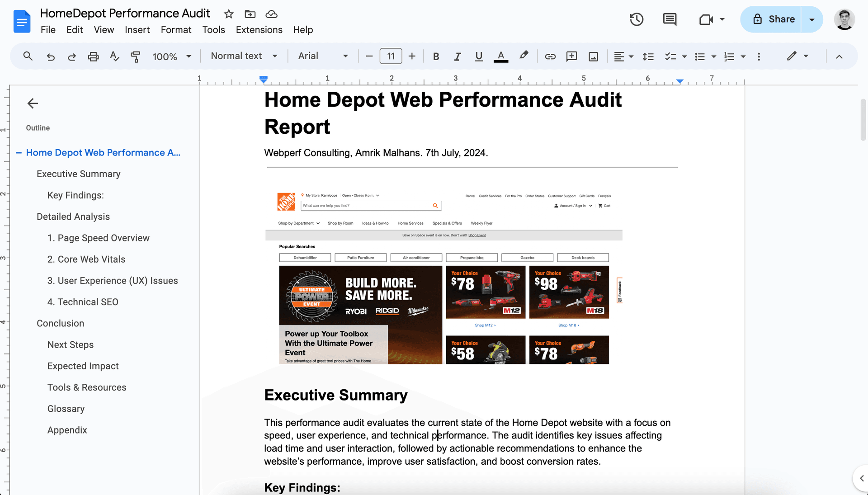The width and height of the screenshot is (868, 495).
Task: Open the Normal text style dropdown
Action: coord(244,56)
